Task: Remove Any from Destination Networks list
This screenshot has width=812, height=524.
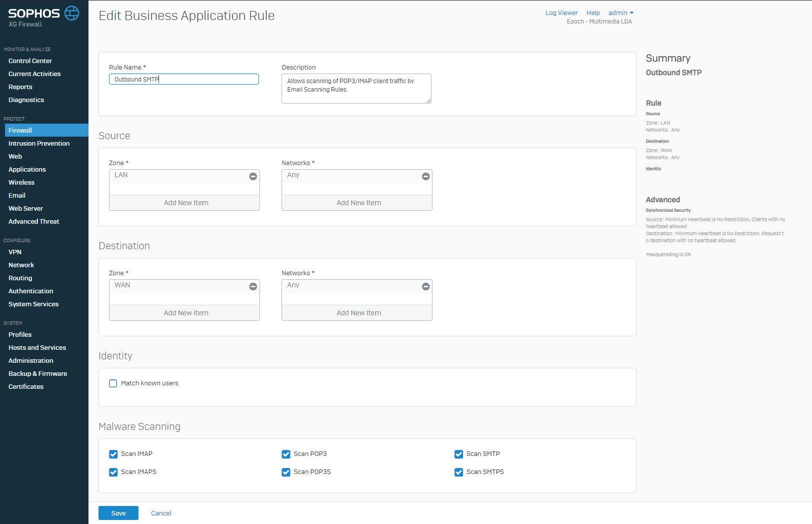Action: coord(425,286)
